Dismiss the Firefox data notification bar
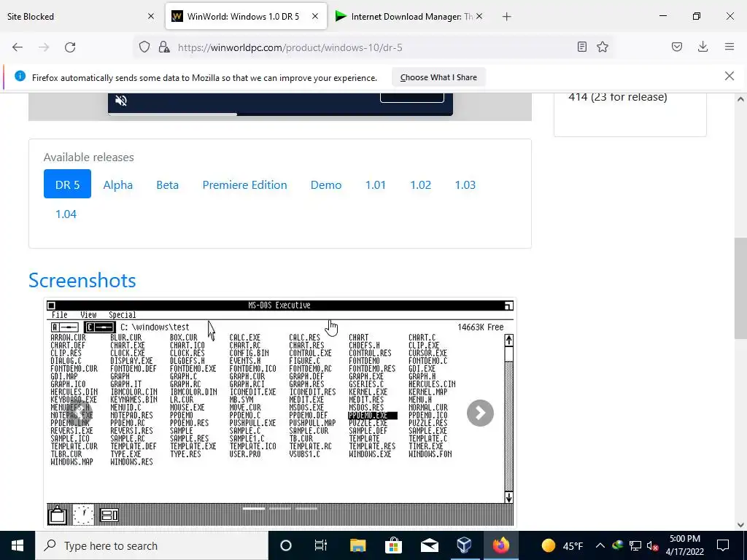The width and height of the screenshot is (747, 560). (x=729, y=76)
